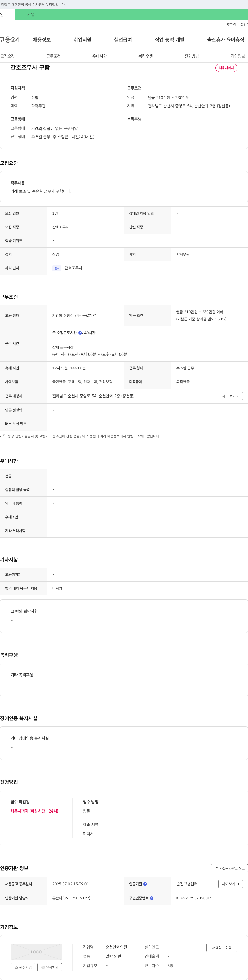This screenshot has width=248, height=980.
Task: Open the 실업급여 menu
Action: 123,39
